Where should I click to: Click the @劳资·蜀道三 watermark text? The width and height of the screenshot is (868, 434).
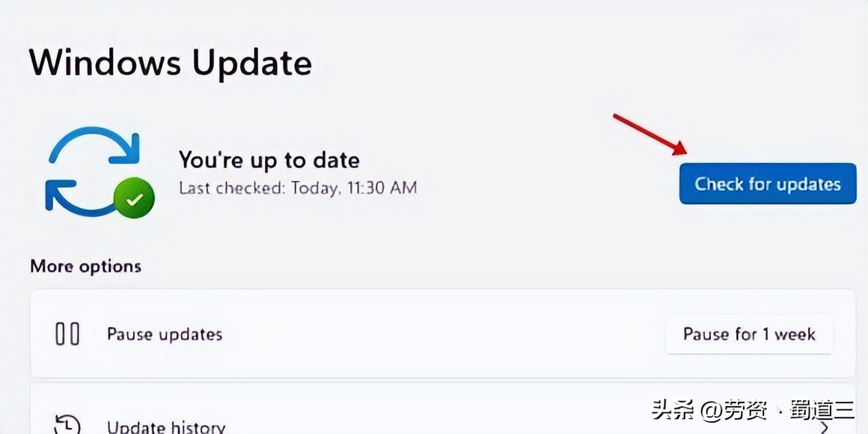tap(778, 410)
